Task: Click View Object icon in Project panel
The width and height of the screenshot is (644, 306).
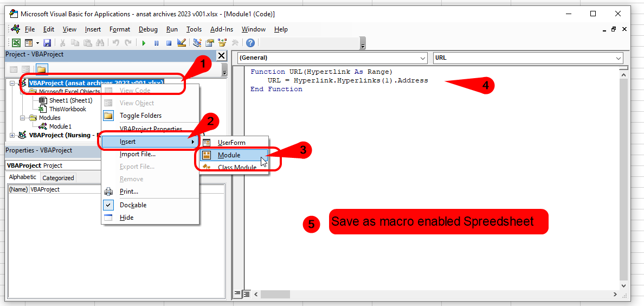Action: coord(25,69)
